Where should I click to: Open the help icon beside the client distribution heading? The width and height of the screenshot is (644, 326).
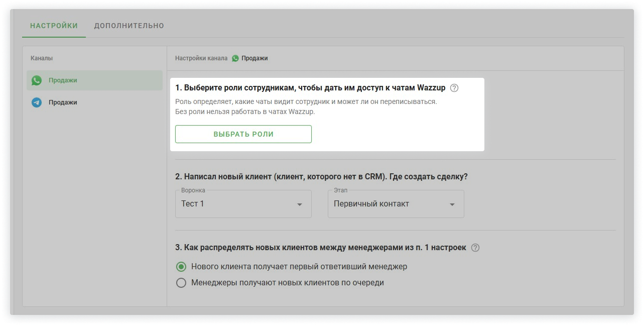coord(475,248)
